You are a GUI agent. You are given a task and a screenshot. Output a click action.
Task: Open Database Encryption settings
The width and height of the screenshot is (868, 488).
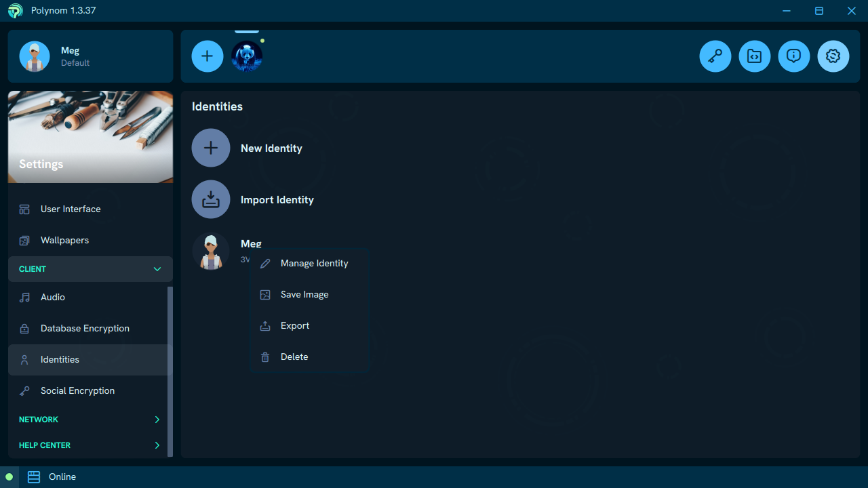click(85, 328)
